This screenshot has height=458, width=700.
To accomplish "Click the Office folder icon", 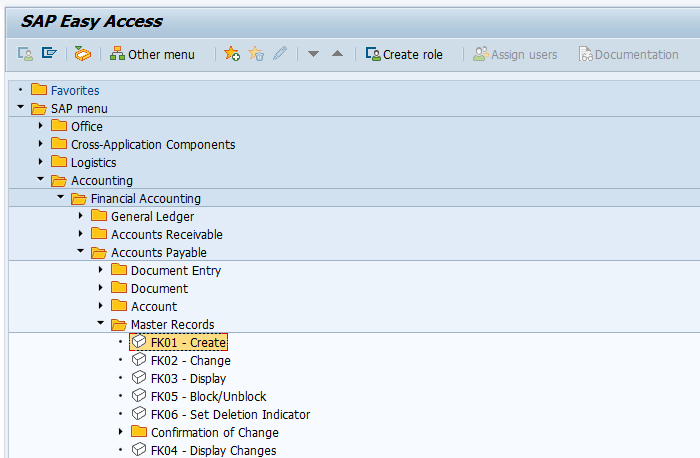I will [x=59, y=125].
